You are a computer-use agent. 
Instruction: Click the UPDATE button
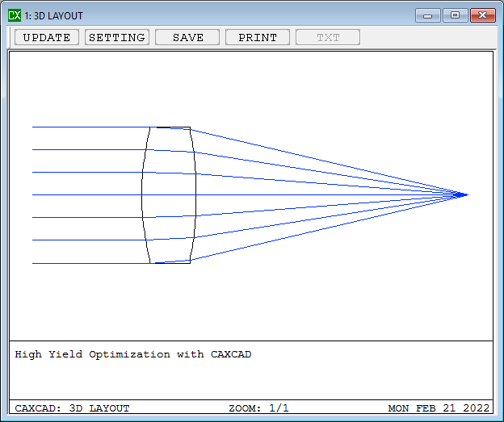(47, 37)
